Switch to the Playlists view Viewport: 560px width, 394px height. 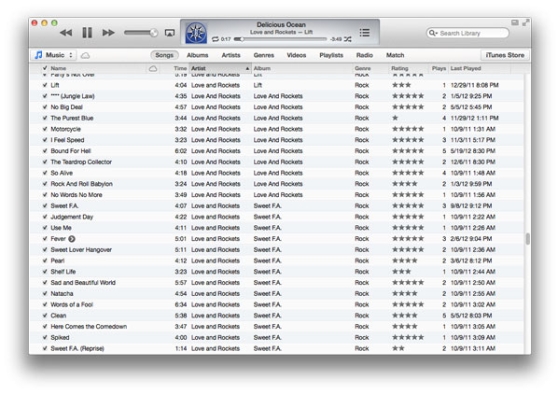tap(331, 55)
